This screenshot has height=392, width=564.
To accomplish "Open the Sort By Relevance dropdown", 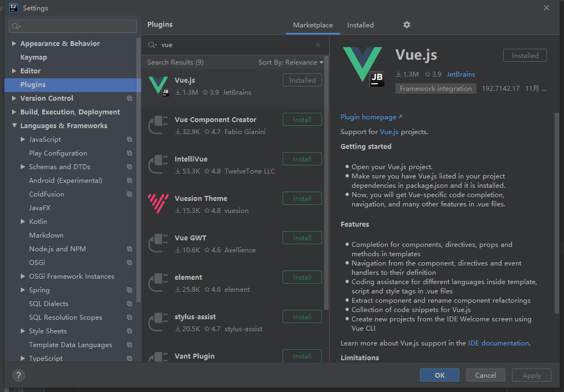I will [x=291, y=62].
